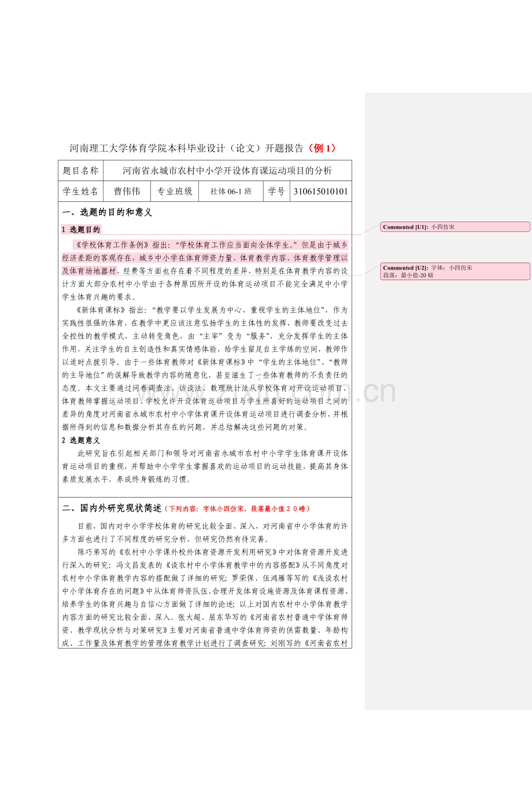Open comment U2 balloon about 字体 and 段落
This screenshot has width=532, height=803.
pyautogui.click(x=455, y=271)
